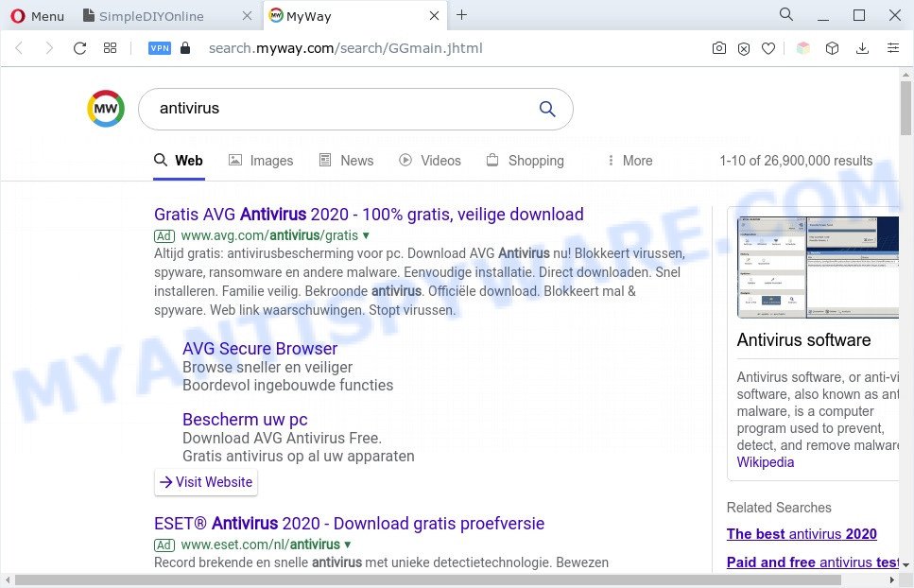The width and height of the screenshot is (914, 588).
Task: Expand the eset.com ad URL dropdown arrow
Action: point(348,545)
